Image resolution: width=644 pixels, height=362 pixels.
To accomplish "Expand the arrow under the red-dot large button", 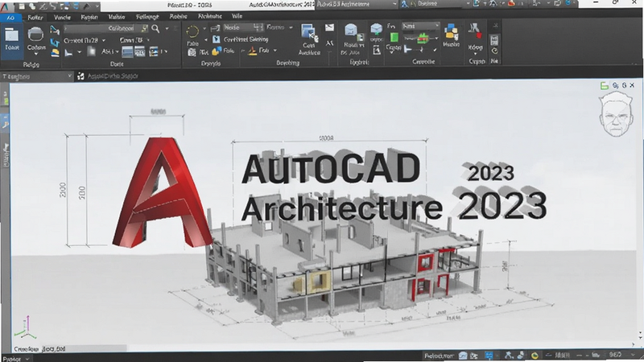I will click(x=475, y=54).
